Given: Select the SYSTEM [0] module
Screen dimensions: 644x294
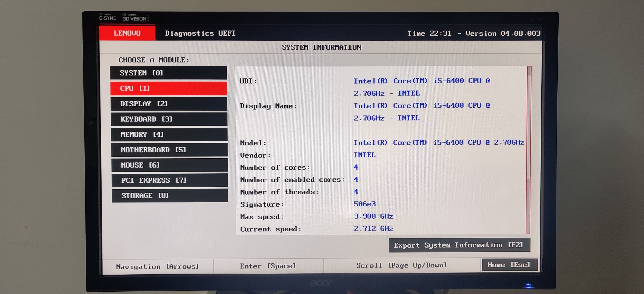Looking at the screenshot, I should 168,73.
